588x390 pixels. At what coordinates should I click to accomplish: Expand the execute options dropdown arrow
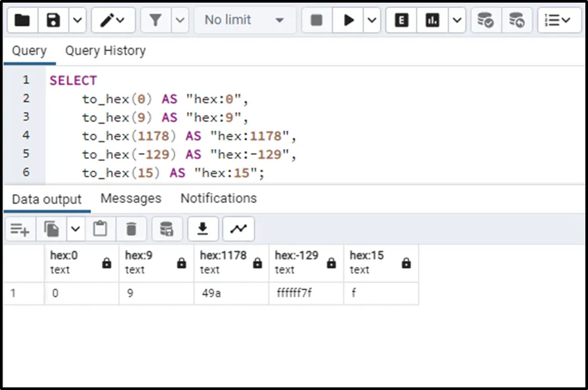[372, 20]
